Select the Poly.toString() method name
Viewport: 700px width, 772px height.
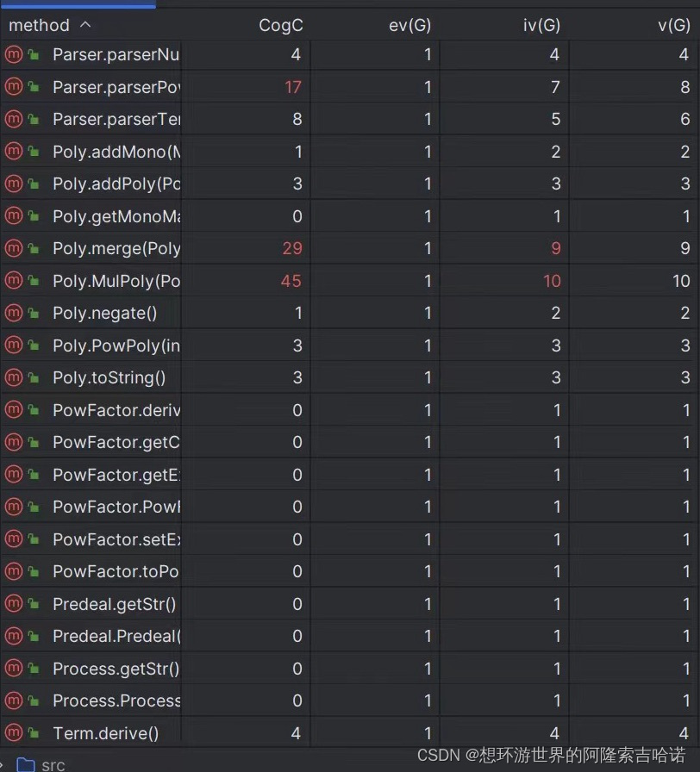[109, 377]
